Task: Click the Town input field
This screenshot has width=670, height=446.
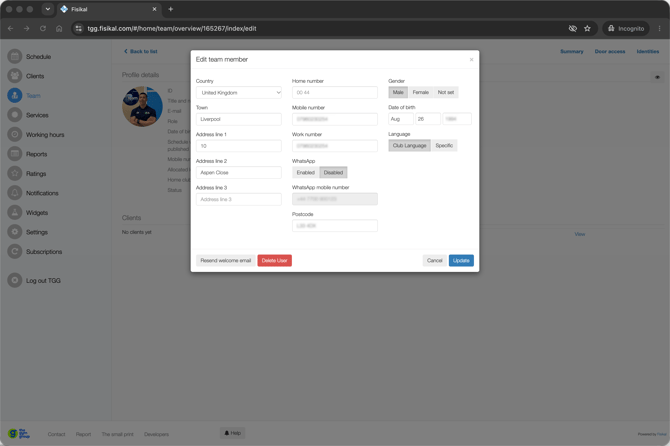Action: [x=239, y=119]
